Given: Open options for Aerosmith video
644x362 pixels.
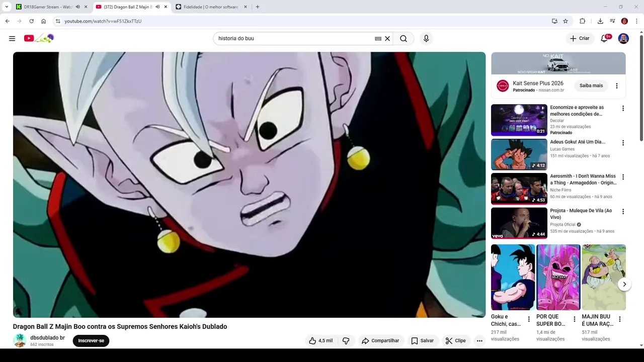Looking at the screenshot, I should [623, 177].
